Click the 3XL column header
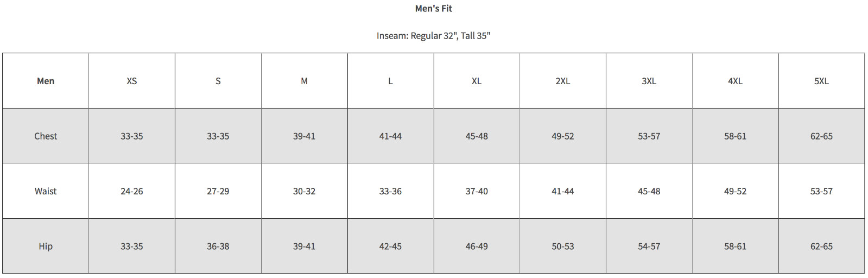This screenshot has width=868, height=278. (649, 81)
